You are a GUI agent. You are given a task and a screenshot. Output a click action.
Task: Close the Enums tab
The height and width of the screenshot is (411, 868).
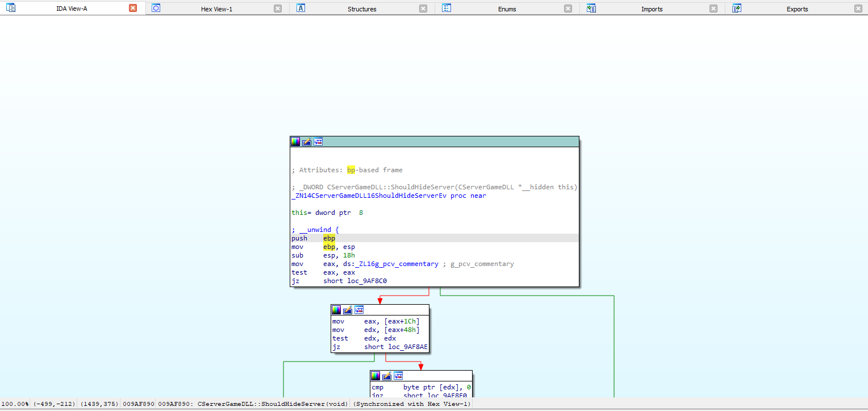point(568,9)
